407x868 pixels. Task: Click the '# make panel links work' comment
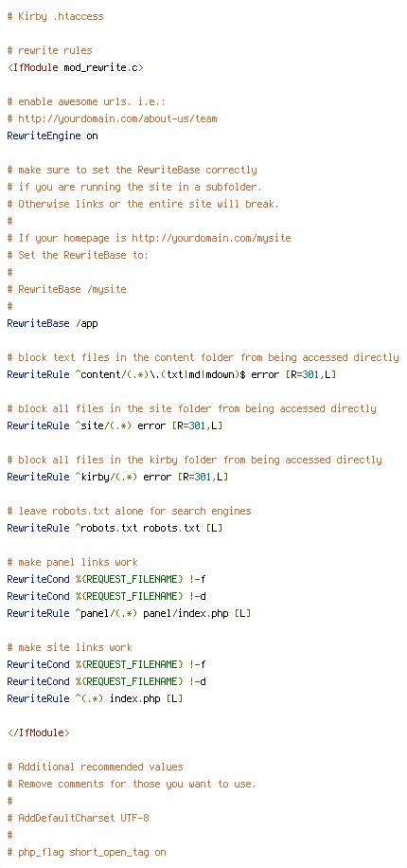tap(73, 563)
